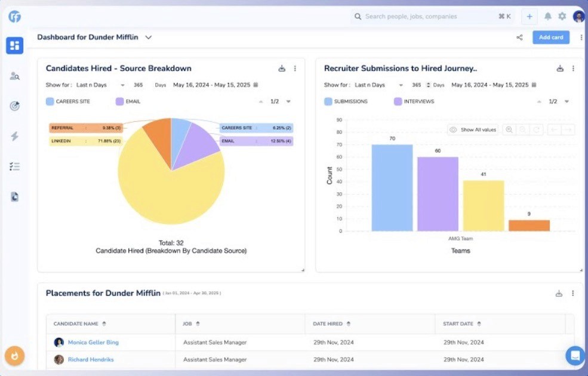
Task: Toggle CAREERS SITE legend series
Action: click(x=68, y=101)
